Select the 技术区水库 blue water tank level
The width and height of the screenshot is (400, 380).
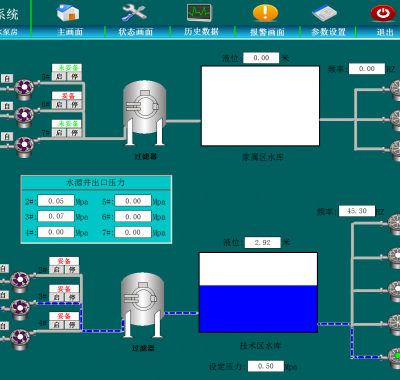pyautogui.click(x=258, y=309)
